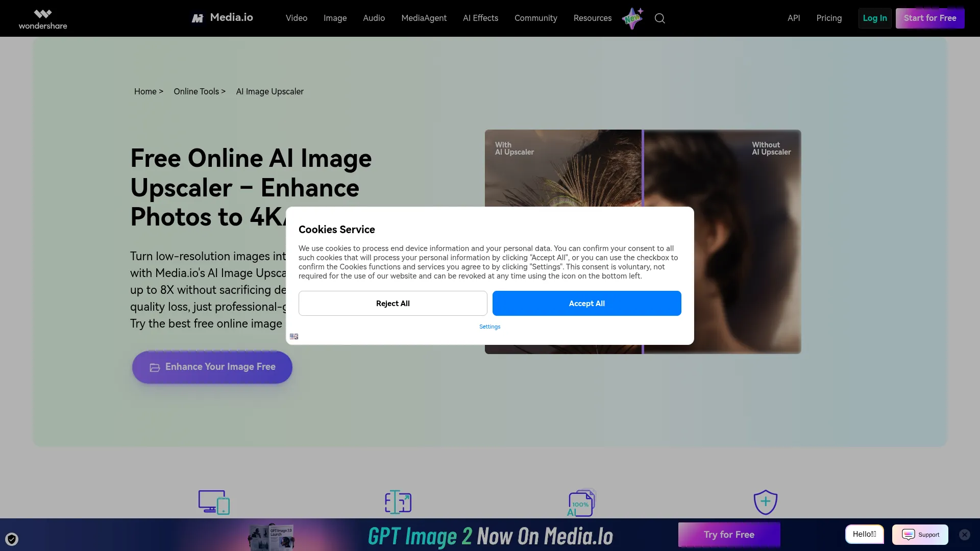Click the 100% AI document icon
This screenshot has height=551, width=980.
point(581,503)
